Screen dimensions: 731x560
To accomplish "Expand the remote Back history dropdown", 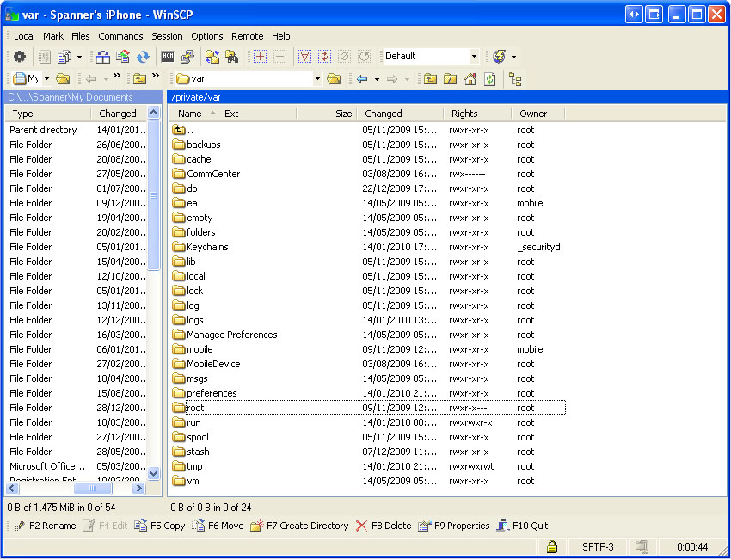I will coord(377,79).
